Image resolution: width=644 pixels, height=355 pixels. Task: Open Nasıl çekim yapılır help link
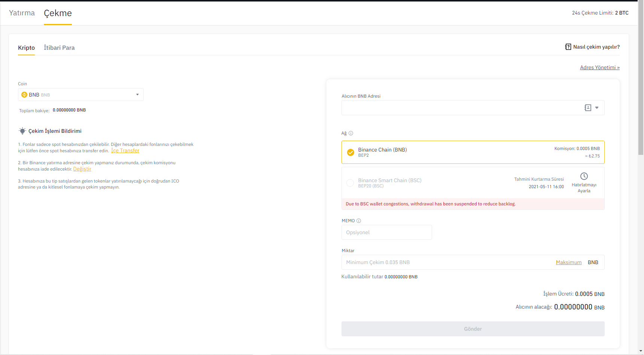tap(596, 47)
